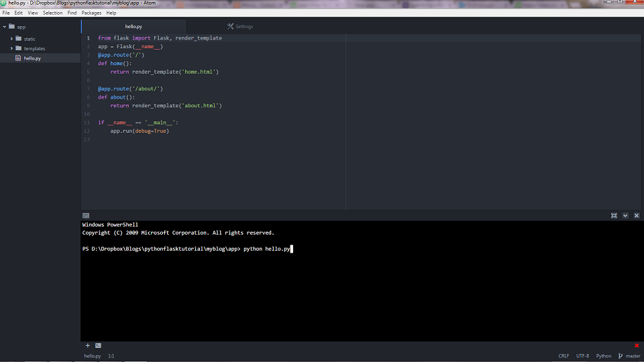Click the new terminal plus icon
This screenshot has height=362, width=644.
87,346
